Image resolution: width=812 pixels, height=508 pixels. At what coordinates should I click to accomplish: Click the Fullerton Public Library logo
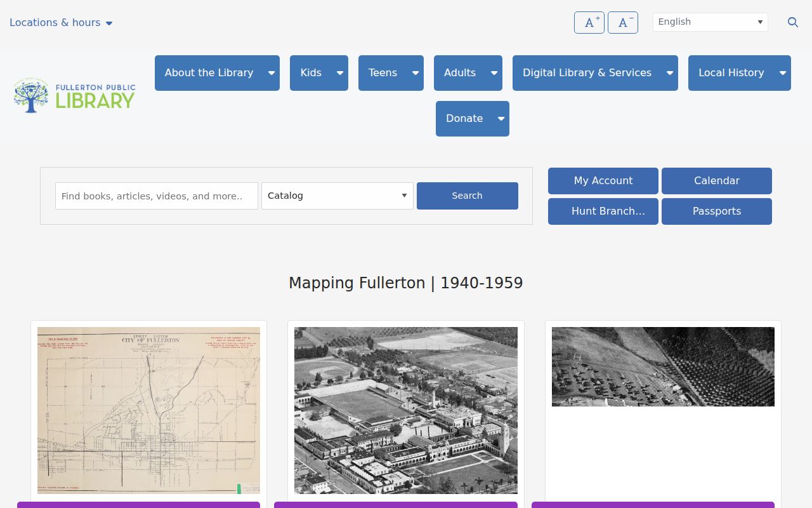(x=75, y=96)
